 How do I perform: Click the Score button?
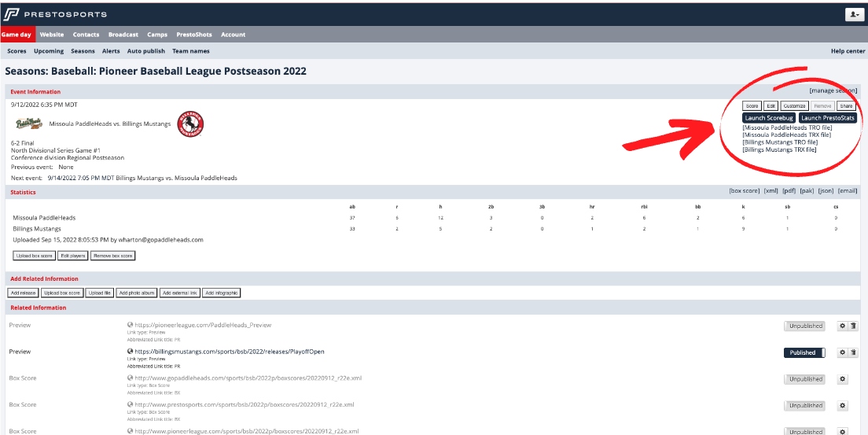[x=752, y=106]
